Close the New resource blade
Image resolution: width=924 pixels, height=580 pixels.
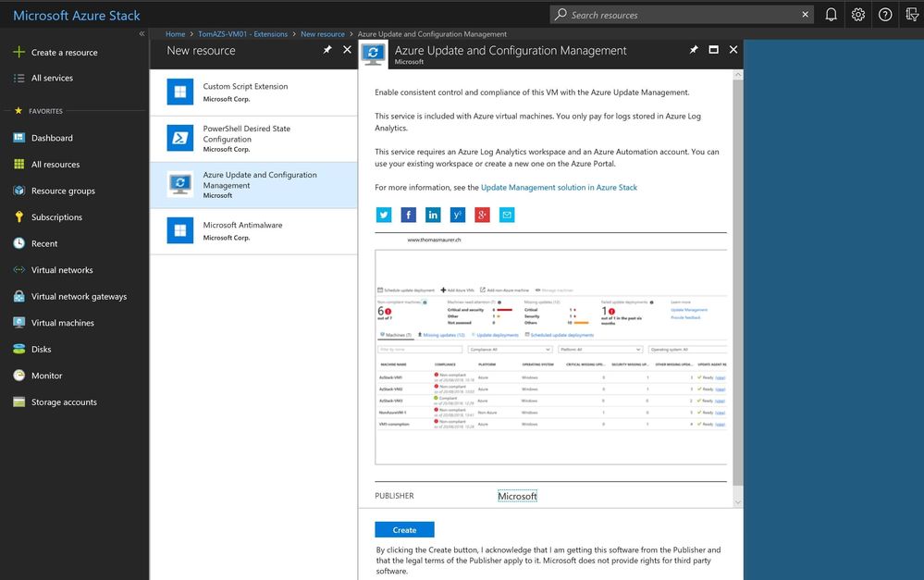coord(347,50)
